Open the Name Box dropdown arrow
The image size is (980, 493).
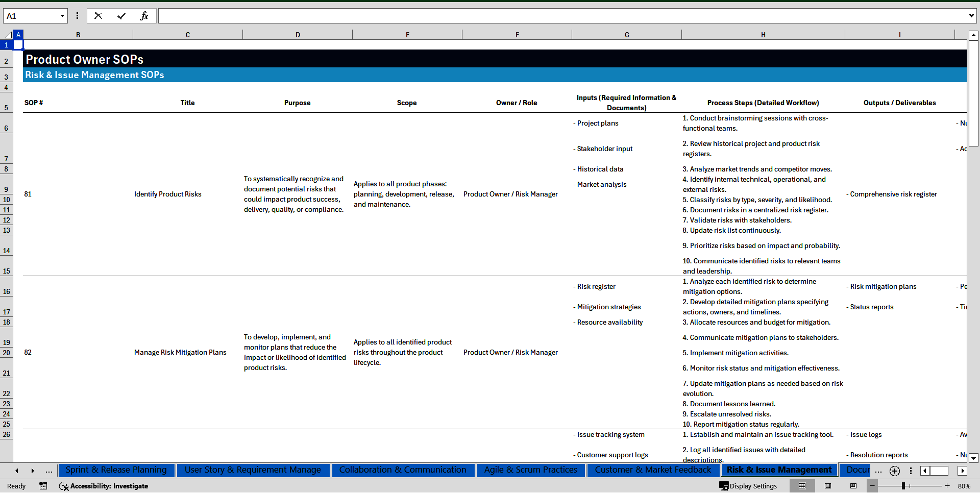pyautogui.click(x=62, y=16)
